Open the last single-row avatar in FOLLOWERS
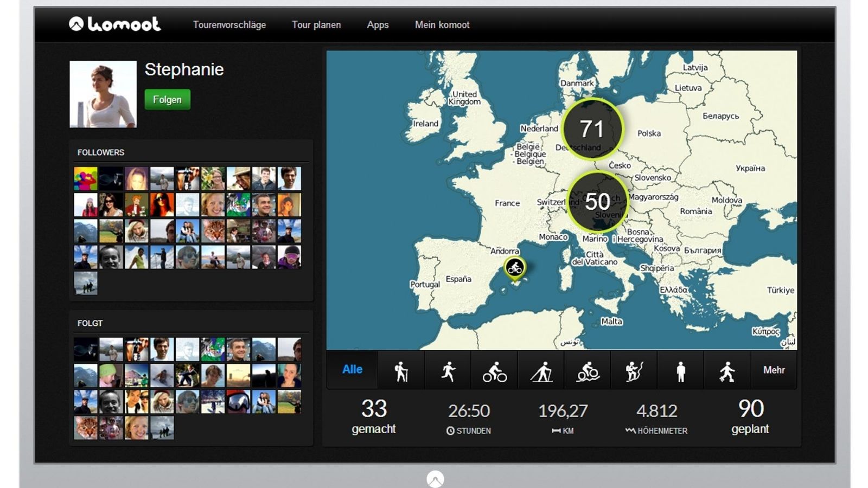Image resolution: width=868 pixels, height=488 pixels. pyautogui.click(x=86, y=283)
